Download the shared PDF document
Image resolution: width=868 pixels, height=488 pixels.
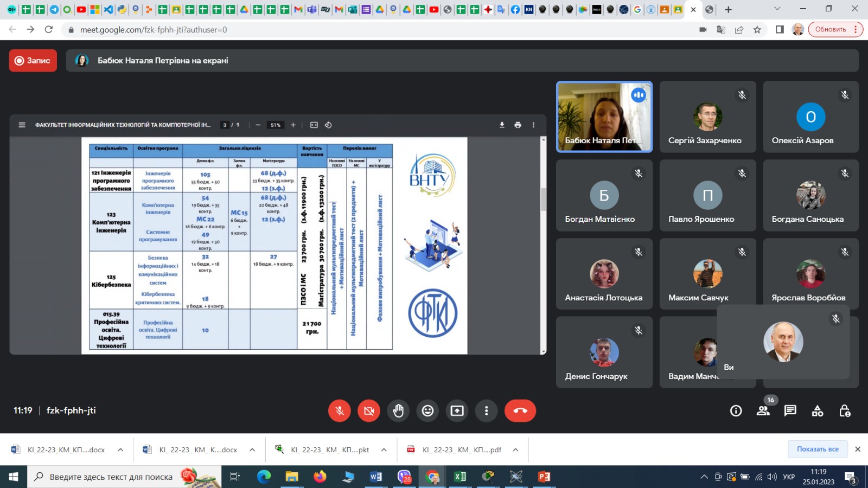502,125
